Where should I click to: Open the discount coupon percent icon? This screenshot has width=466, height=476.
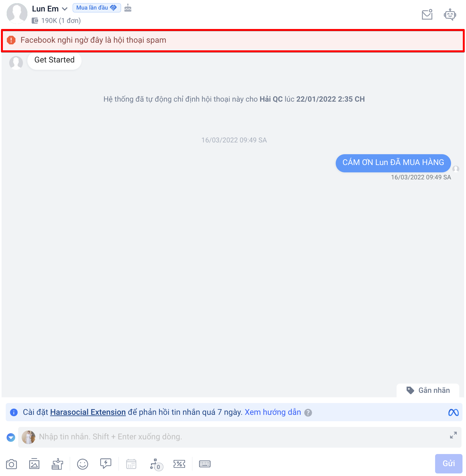coord(179,464)
